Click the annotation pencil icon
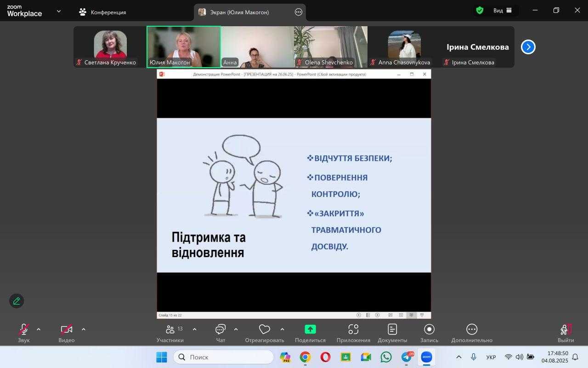The image size is (588, 368). click(17, 301)
